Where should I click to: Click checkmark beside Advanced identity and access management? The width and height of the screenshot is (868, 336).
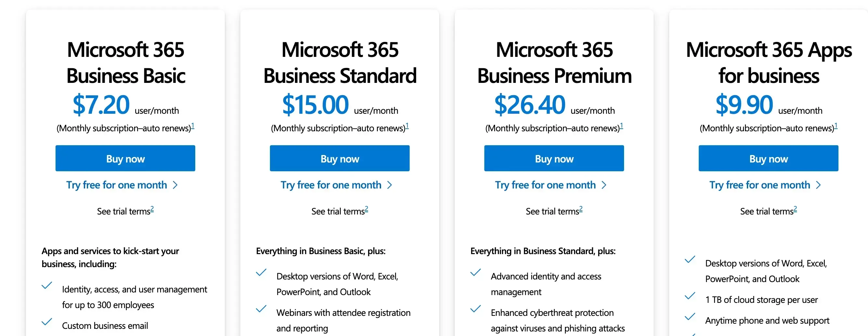click(x=476, y=273)
